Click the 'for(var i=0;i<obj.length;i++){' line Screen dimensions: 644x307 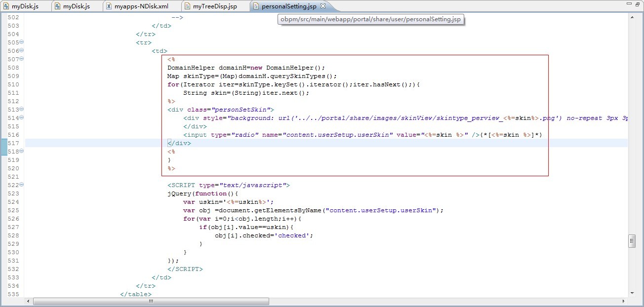pos(242,219)
